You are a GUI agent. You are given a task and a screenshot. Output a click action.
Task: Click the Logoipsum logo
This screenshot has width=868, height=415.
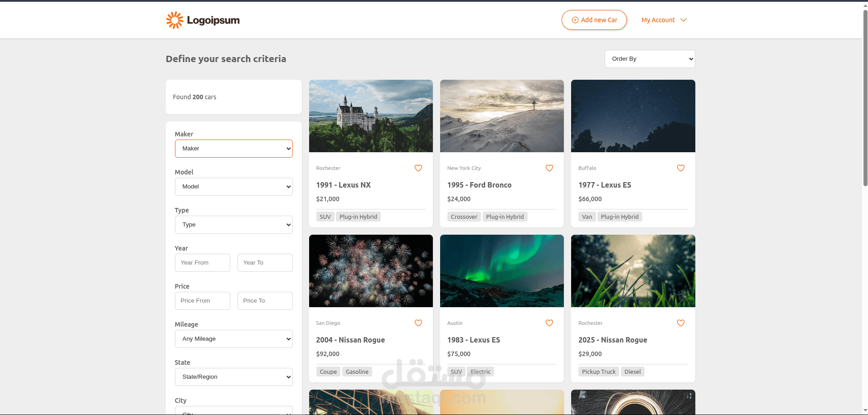tap(203, 20)
